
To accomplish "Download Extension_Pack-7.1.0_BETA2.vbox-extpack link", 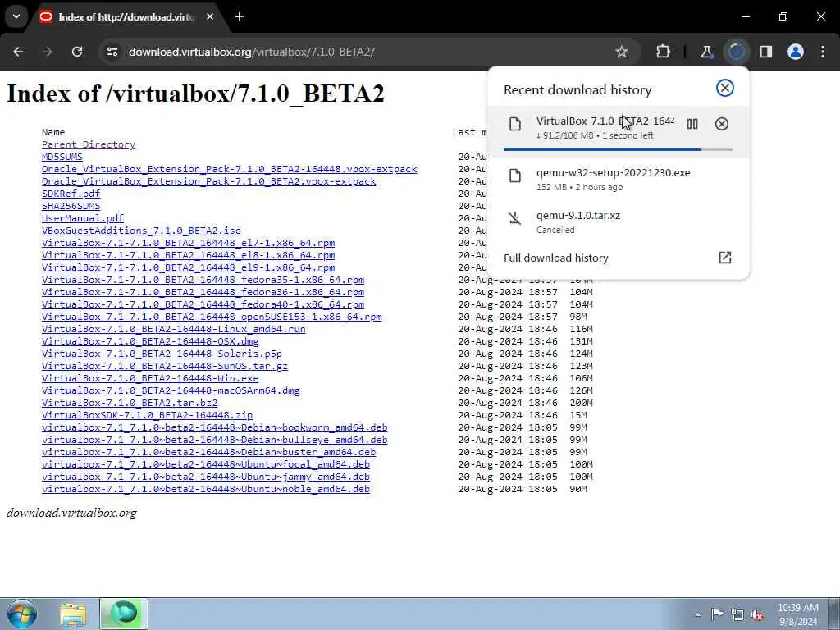I will point(209,181).
